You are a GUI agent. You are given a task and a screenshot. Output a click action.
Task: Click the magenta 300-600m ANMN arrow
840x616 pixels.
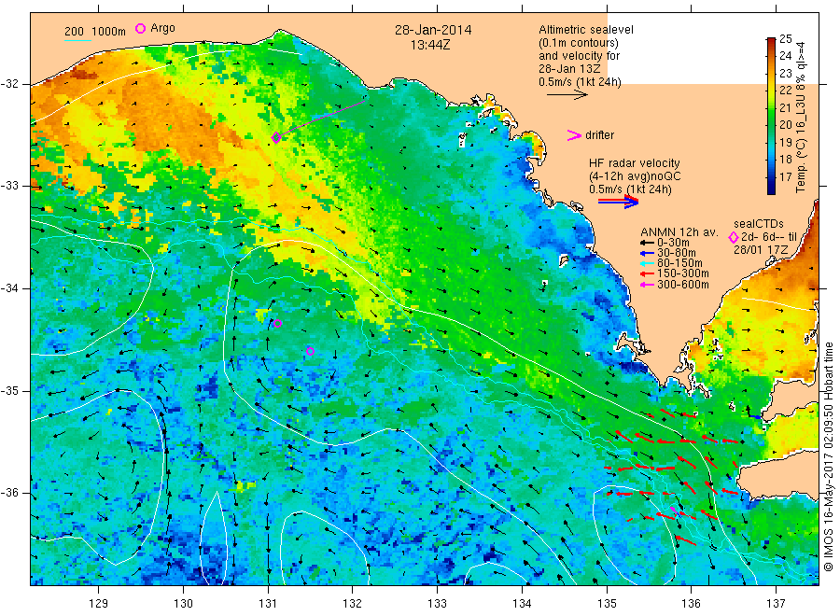pyautogui.click(x=647, y=285)
